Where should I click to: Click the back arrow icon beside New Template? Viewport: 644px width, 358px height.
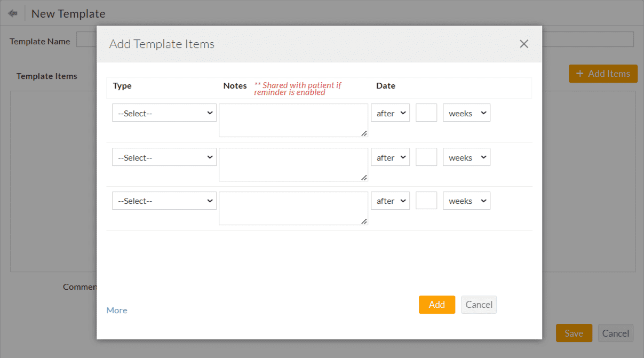[x=13, y=13]
